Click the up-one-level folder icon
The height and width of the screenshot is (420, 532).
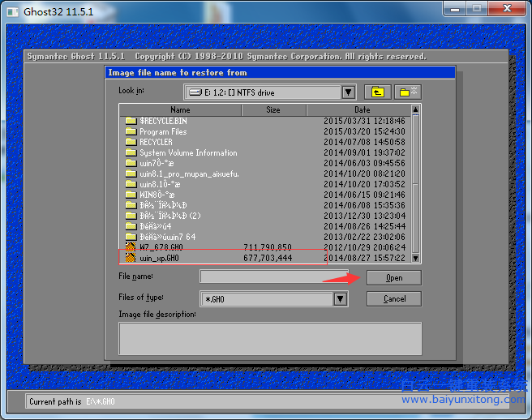(376, 92)
